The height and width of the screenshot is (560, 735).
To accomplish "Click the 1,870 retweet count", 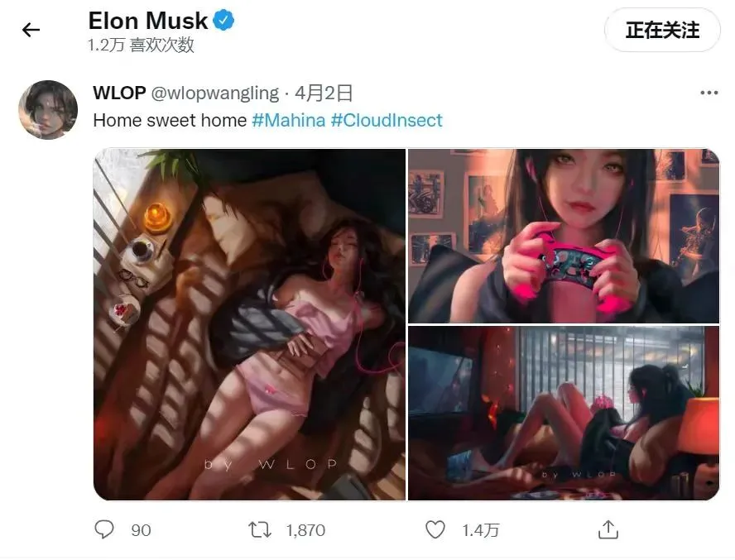I will (x=305, y=530).
